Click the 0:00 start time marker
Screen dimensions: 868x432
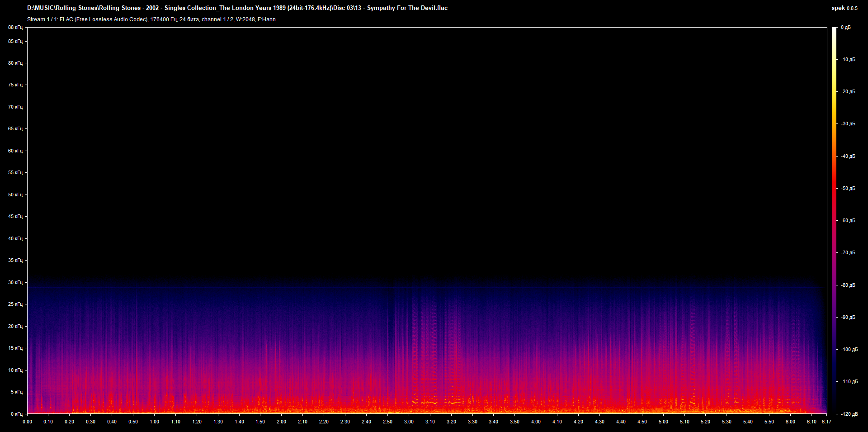click(x=28, y=421)
